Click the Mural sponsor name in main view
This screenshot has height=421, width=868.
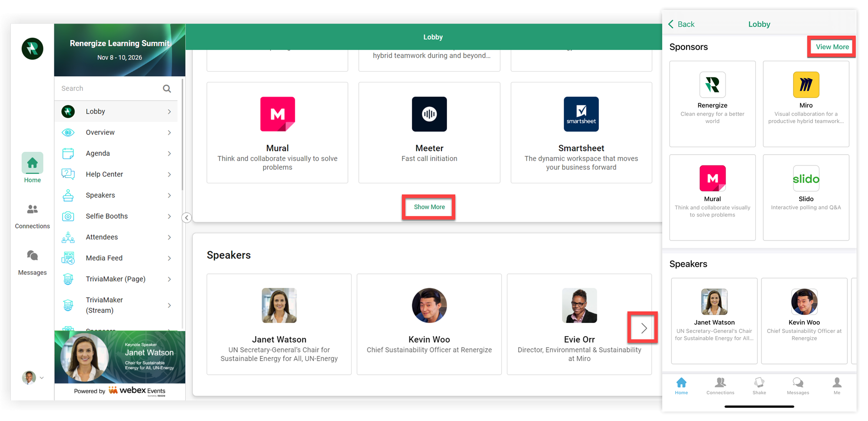(277, 148)
